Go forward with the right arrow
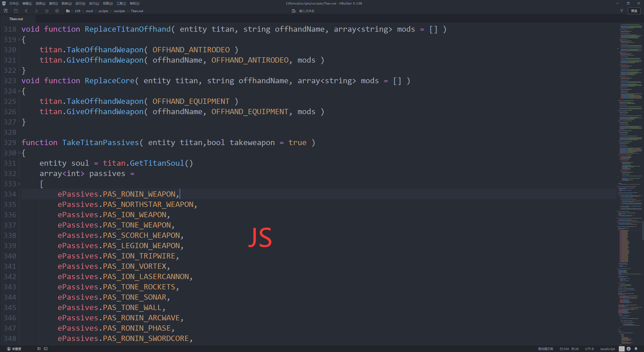The width and height of the screenshot is (644, 352). pos(36,11)
